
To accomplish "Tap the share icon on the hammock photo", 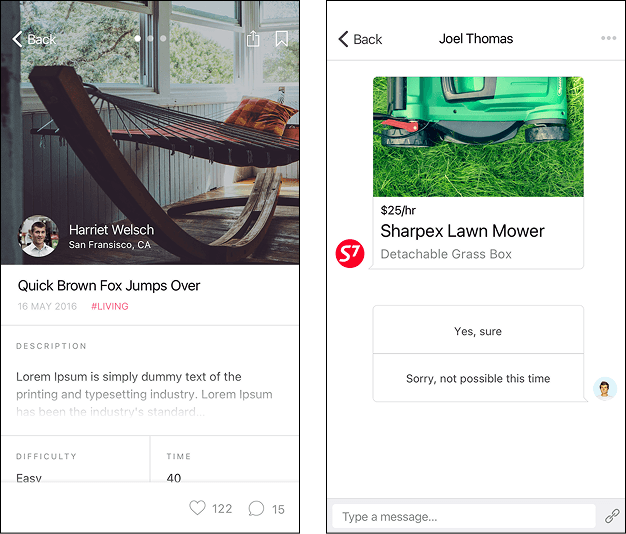I will (x=253, y=39).
